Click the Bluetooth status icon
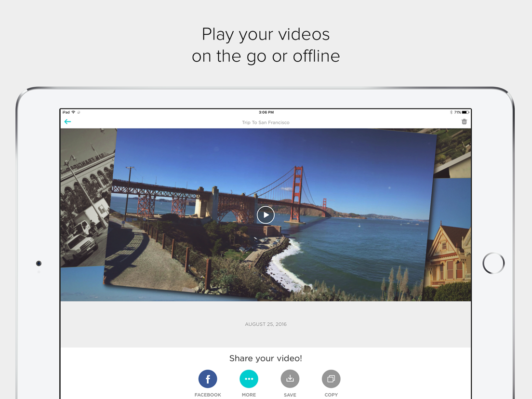The height and width of the screenshot is (399, 532). point(451,112)
